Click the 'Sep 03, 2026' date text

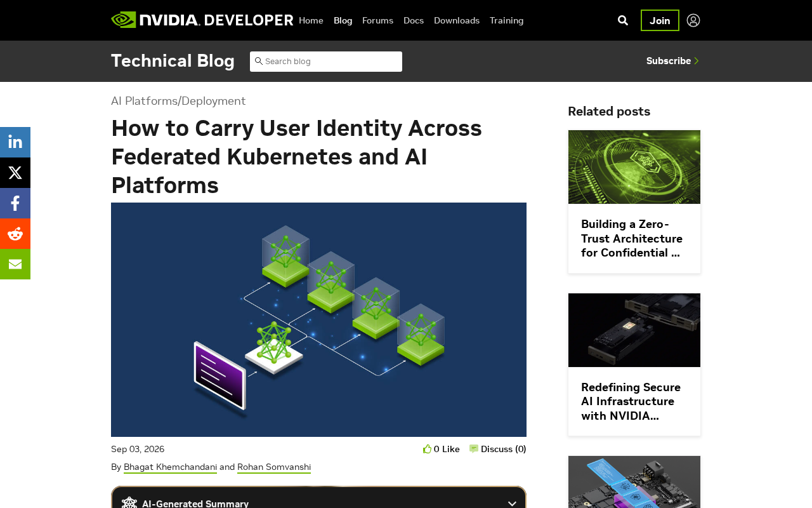point(138,449)
